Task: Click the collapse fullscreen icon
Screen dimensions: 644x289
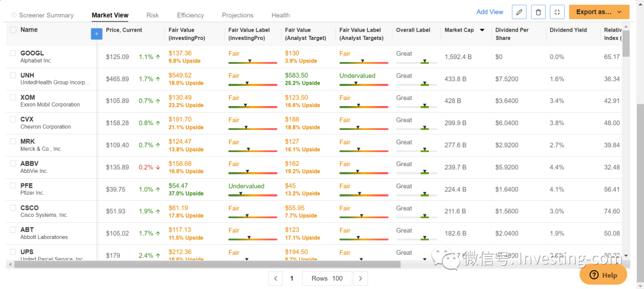Action: (x=557, y=12)
